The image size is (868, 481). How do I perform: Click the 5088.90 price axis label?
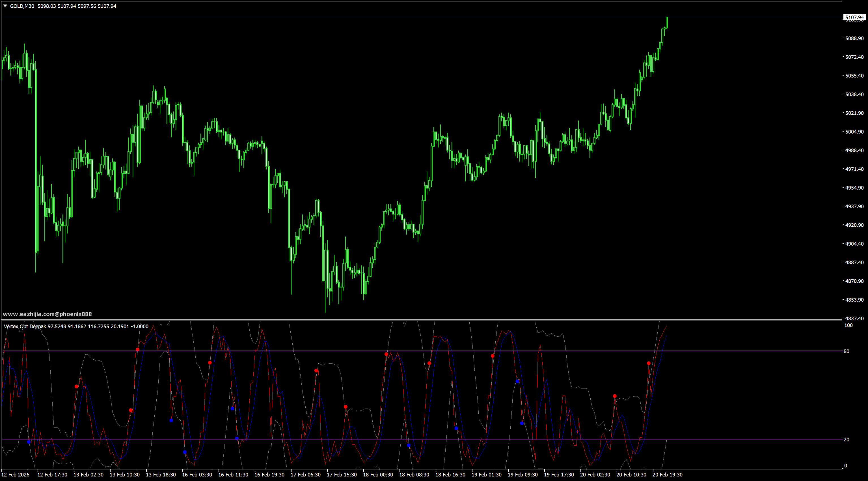pos(854,38)
